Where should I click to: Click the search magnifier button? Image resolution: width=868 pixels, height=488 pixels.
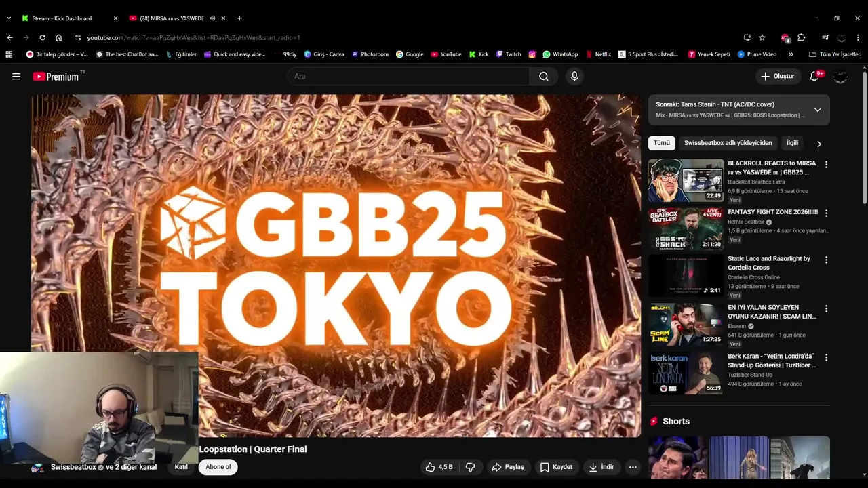(544, 77)
